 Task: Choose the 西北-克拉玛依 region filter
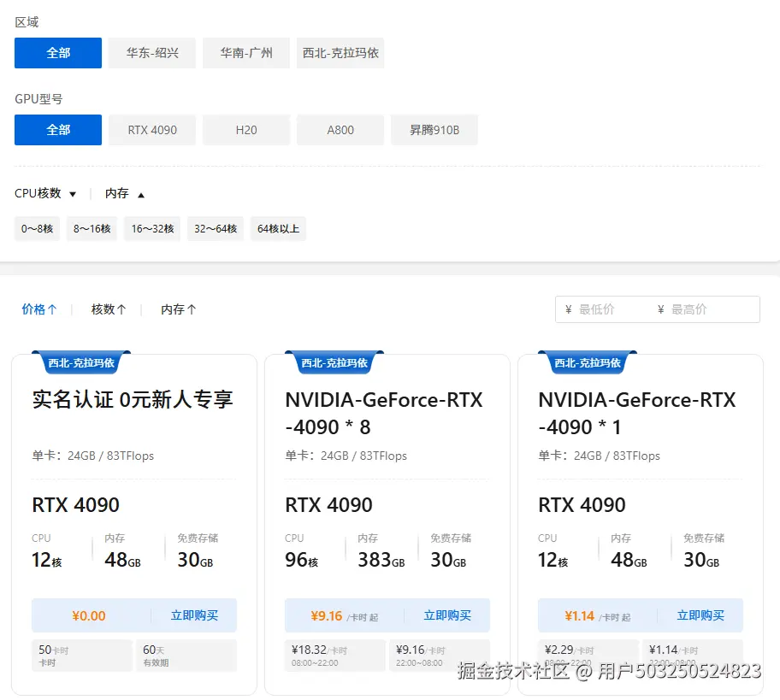click(340, 52)
